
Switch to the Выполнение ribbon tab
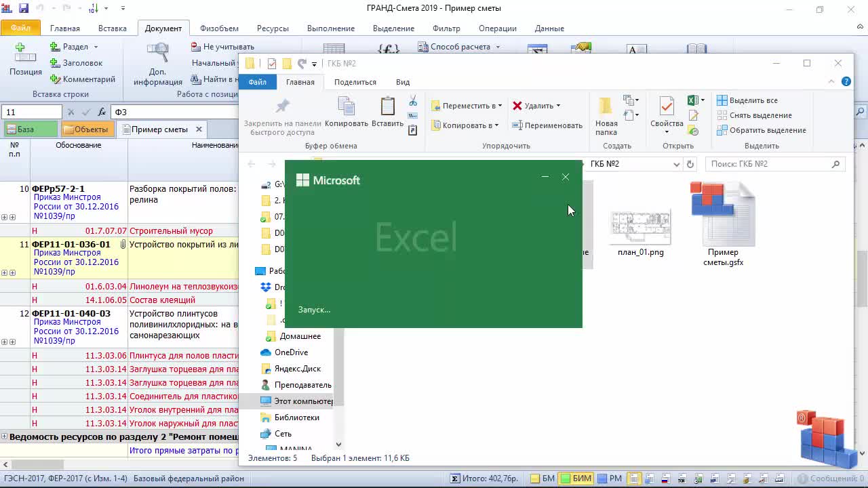tap(331, 28)
